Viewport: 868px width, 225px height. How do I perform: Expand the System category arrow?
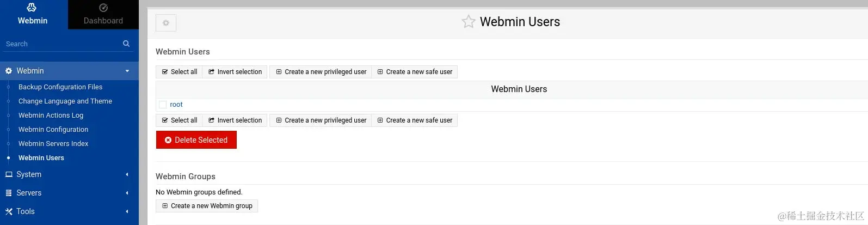127,174
